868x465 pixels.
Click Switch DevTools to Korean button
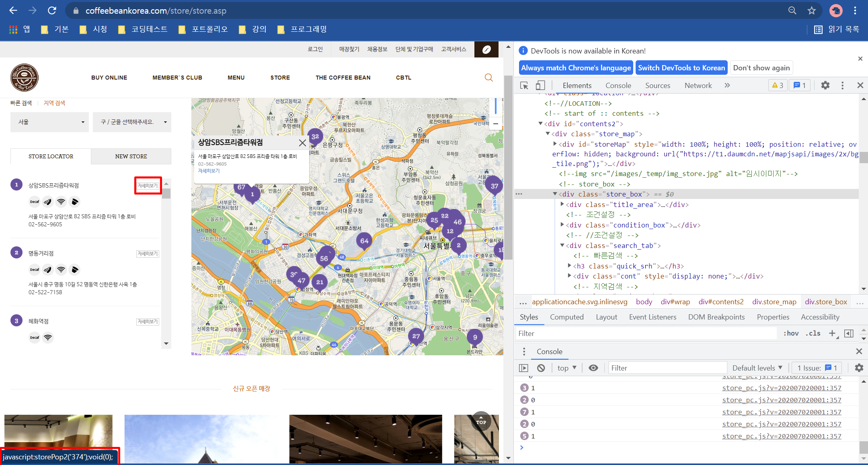[x=681, y=68]
